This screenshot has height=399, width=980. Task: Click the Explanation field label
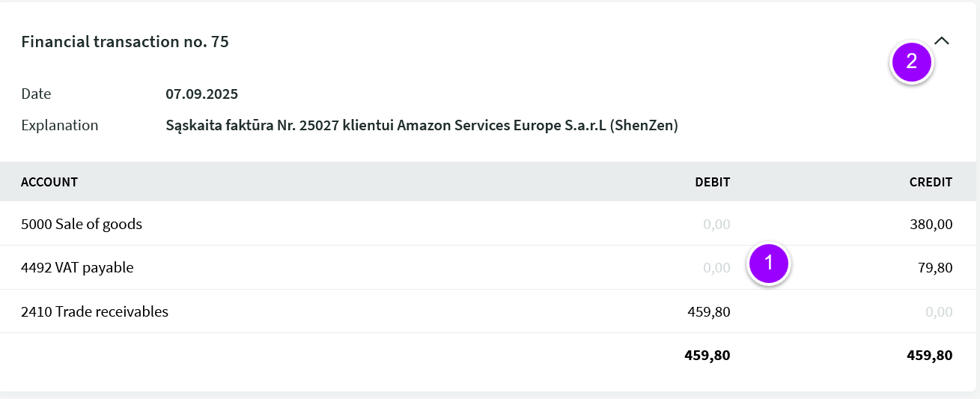coord(60,126)
